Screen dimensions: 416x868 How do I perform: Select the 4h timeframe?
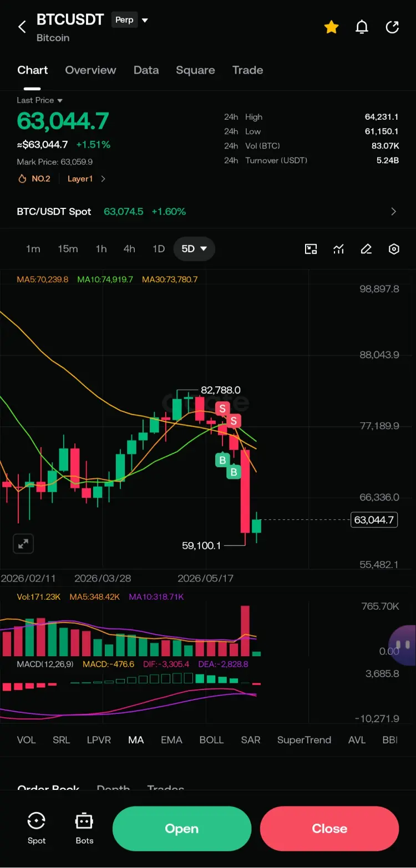(x=129, y=249)
